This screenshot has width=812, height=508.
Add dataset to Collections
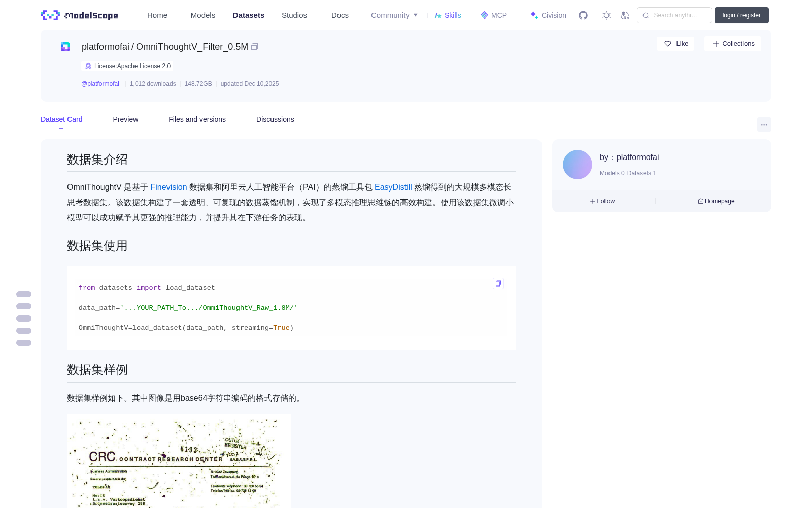point(733,44)
